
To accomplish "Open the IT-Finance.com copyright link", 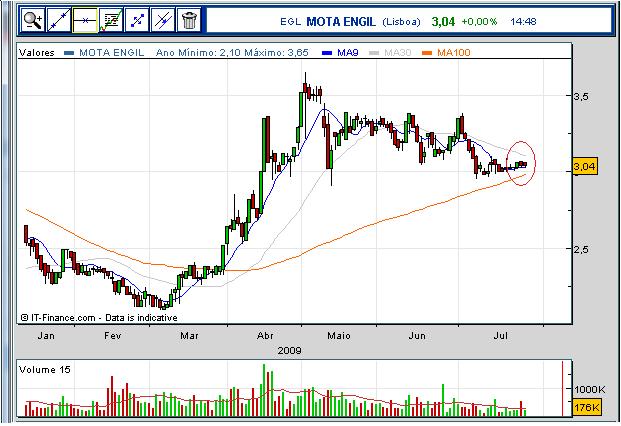I will 99,318.
